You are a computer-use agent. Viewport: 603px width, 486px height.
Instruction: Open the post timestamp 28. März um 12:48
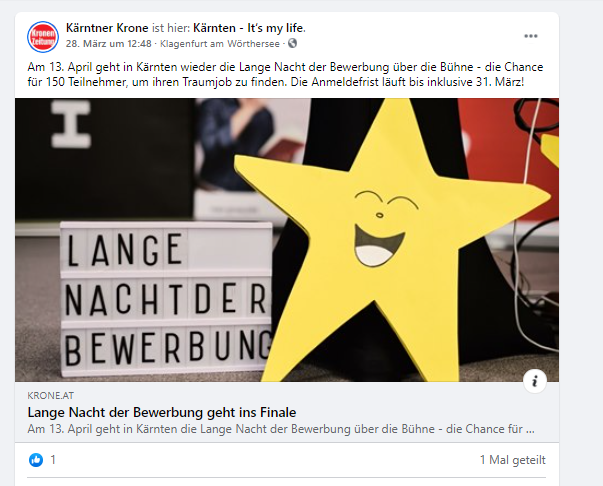coord(108,44)
